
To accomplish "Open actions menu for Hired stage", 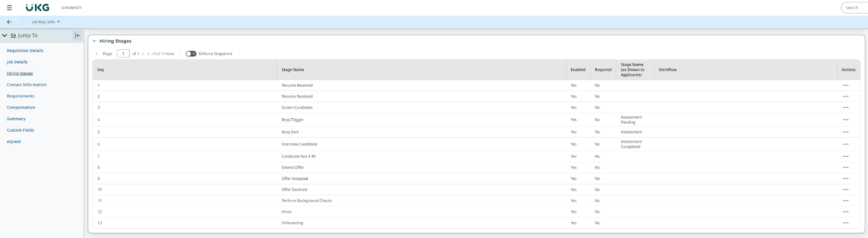I will [845, 212].
